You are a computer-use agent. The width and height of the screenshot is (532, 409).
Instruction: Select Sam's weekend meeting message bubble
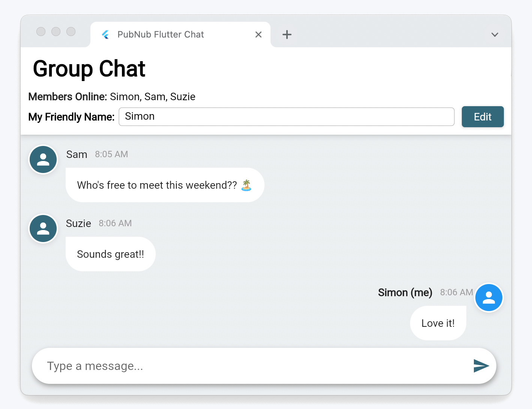pos(158,185)
